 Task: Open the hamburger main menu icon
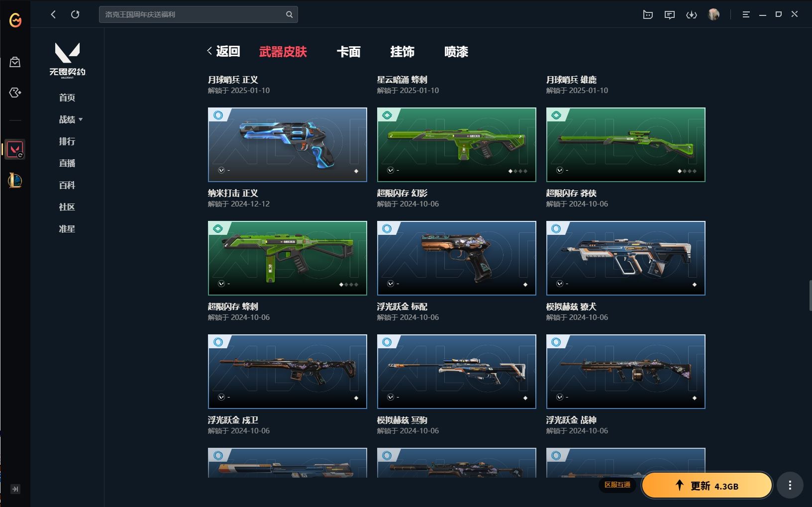746,14
